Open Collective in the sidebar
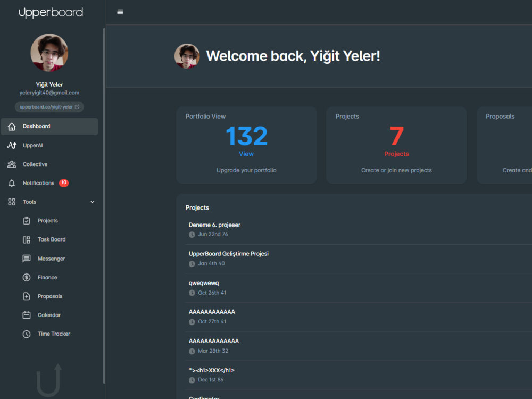This screenshot has width=532, height=399. point(35,164)
